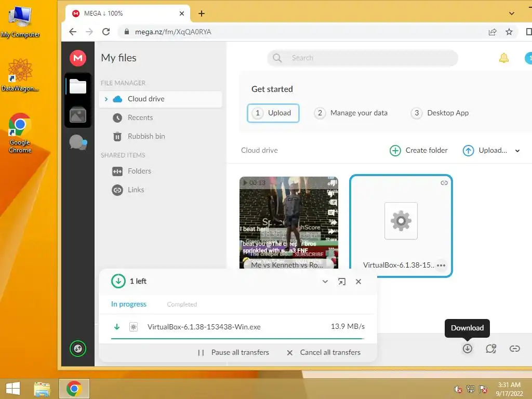Open the Upload dropdown arrow

point(517,151)
